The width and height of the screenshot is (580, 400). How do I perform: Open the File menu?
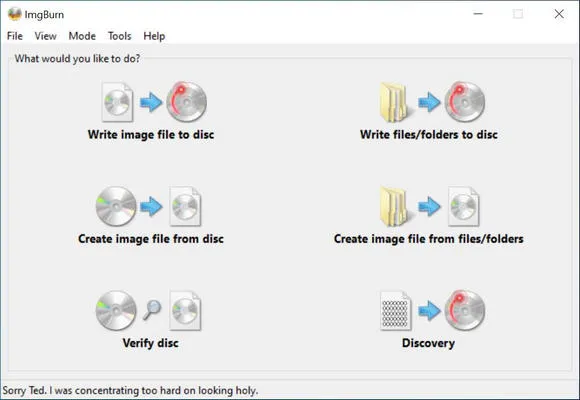point(15,36)
